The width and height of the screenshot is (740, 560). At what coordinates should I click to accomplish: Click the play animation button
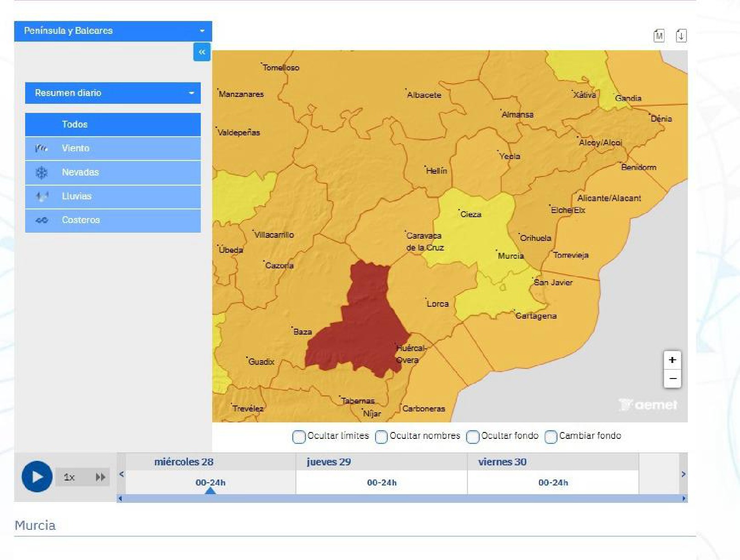[x=37, y=477]
